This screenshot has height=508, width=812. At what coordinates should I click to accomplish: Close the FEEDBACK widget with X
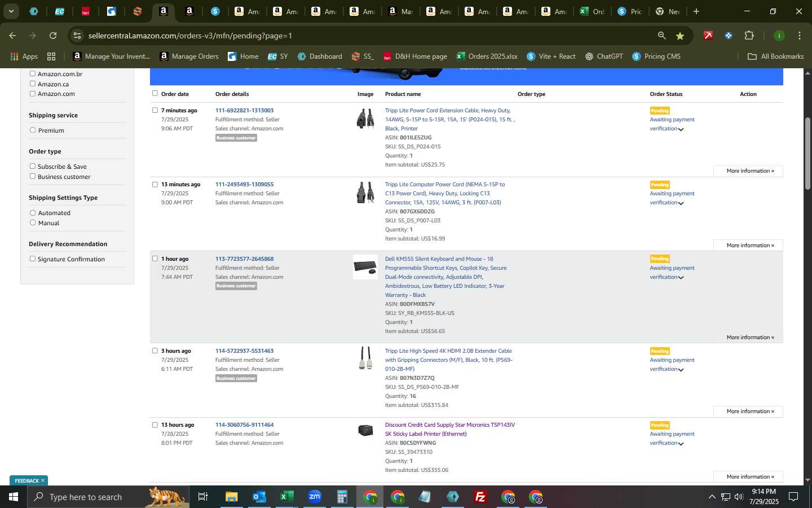click(43, 480)
